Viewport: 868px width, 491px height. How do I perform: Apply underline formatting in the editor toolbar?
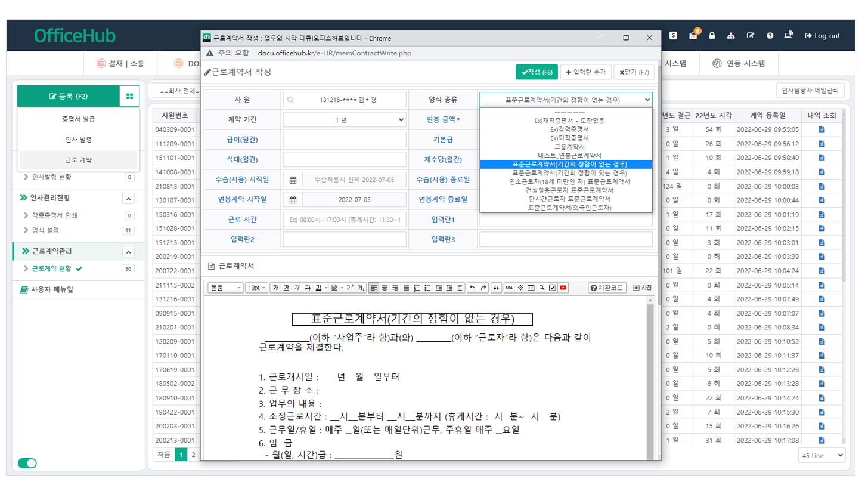pos(286,288)
